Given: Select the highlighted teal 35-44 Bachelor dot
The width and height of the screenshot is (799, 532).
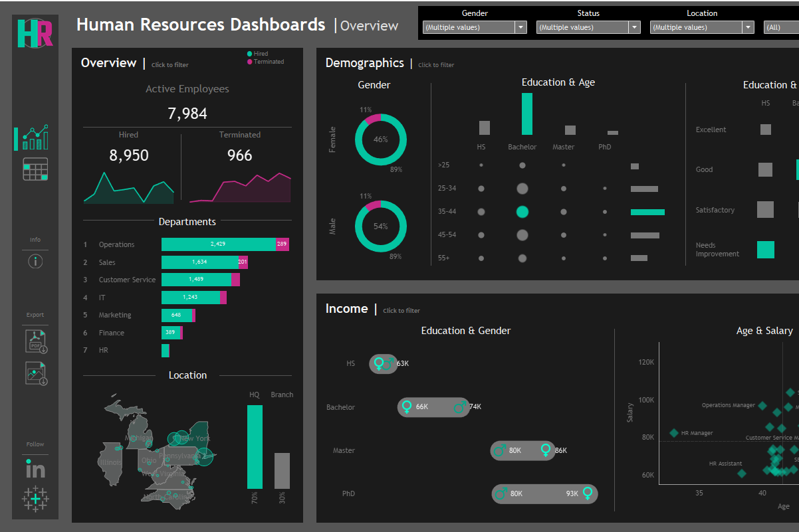Looking at the screenshot, I should click(522, 212).
